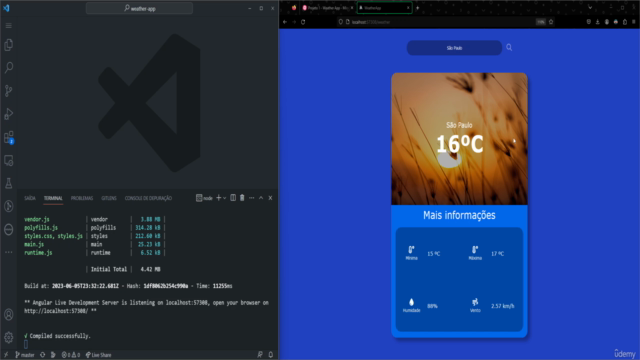
Task: Bookmark this page with the star icon
Action: 551,22
